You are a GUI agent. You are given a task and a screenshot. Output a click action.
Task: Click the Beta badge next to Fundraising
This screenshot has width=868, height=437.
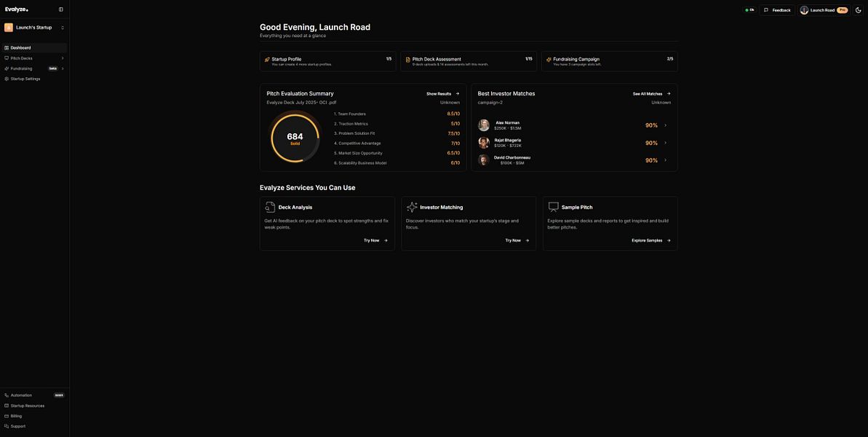click(x=52, y=68)
